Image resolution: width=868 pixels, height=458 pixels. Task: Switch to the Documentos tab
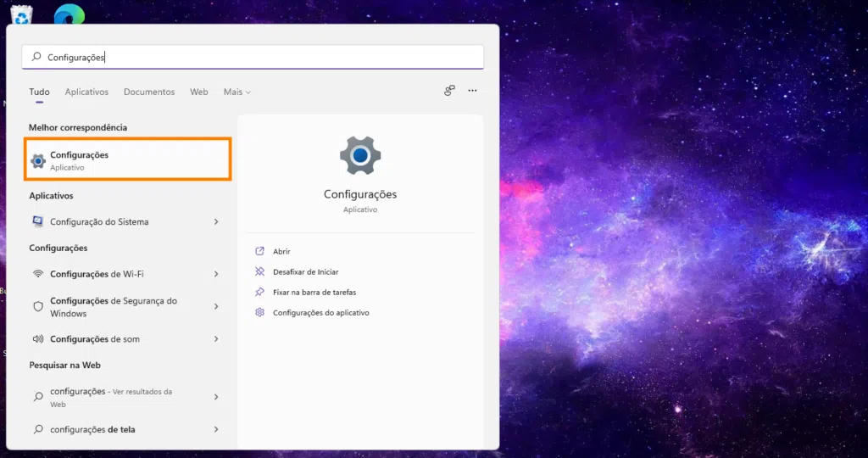pyautogui.click(x=149, y=92)
